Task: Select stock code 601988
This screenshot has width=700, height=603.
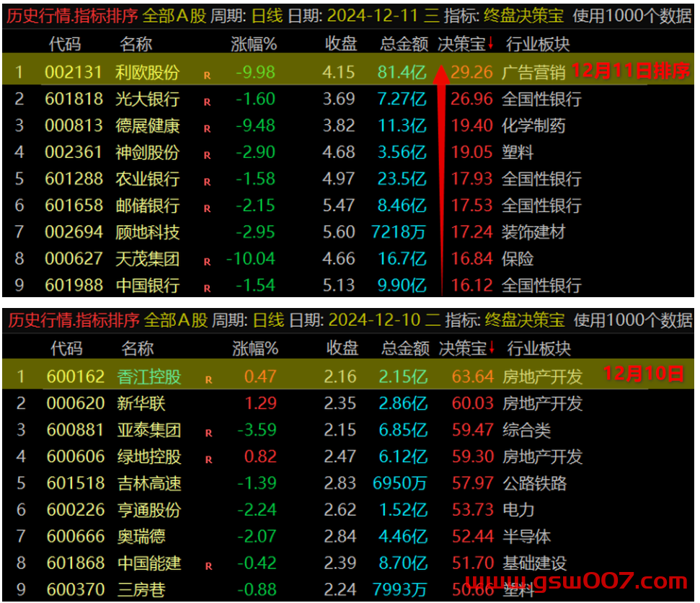Action: [74, 286]
